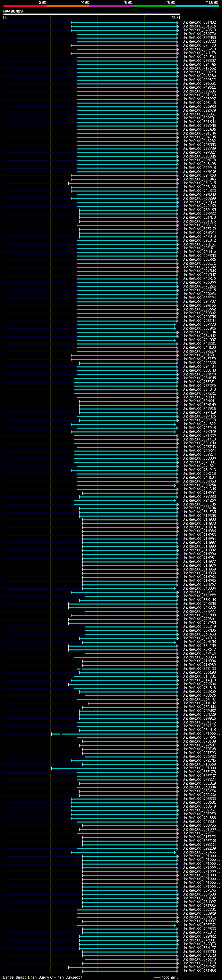
Task: Click hit label UniRef100_Q96553
Action: point(199,145)
